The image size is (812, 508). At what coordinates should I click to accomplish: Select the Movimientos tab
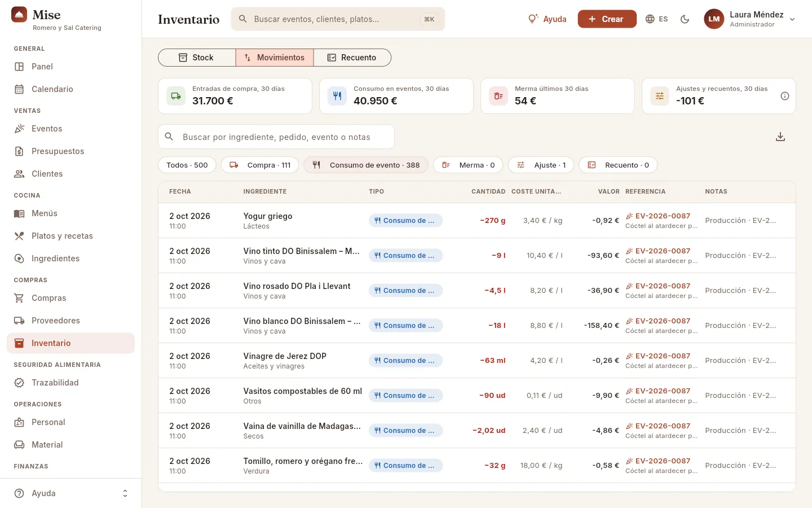[x=275, y=58]
